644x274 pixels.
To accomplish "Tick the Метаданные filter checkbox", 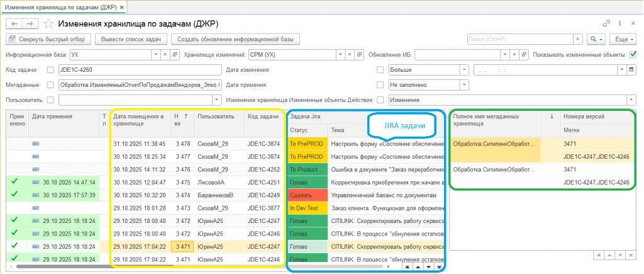I will pos(50,84).
